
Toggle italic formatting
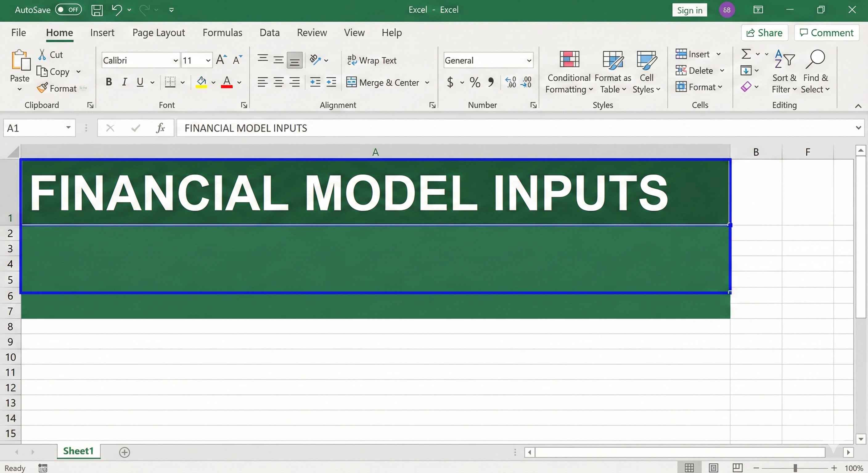click(x=124, y=82)
